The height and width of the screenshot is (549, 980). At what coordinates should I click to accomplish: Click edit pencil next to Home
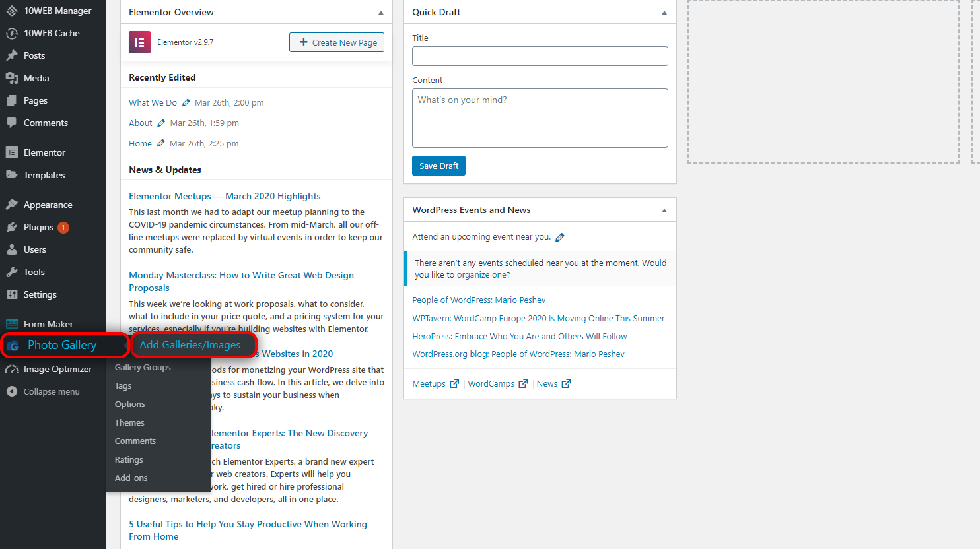click(160, 143)
